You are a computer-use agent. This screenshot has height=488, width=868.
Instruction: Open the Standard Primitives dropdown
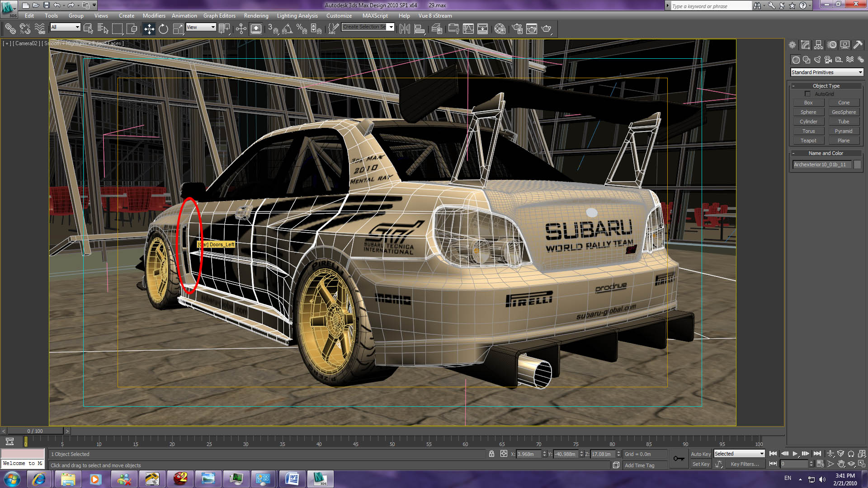(x=827, y=72)
